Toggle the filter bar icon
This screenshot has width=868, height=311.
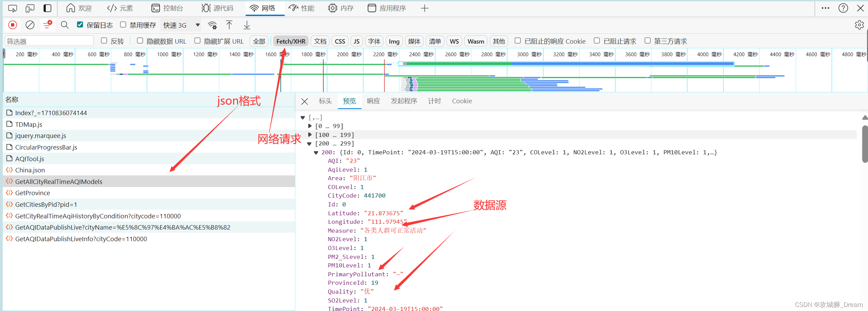click(47, 25)
